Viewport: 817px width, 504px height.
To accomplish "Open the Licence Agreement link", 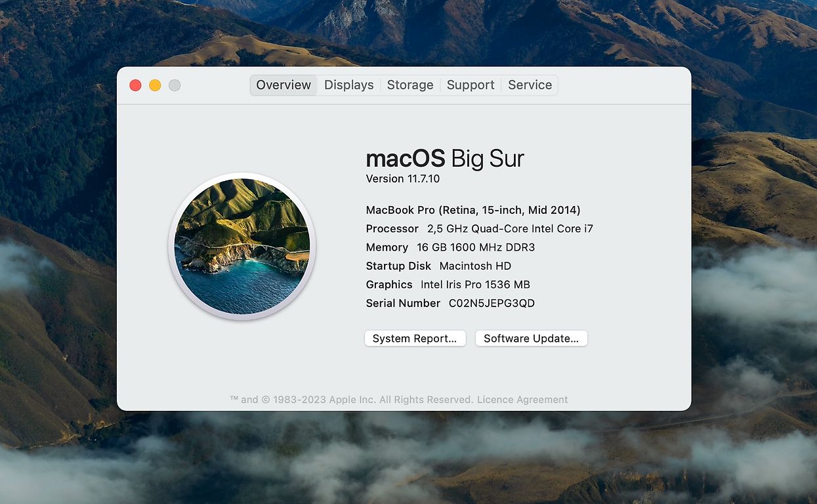I will coord(522,400).
